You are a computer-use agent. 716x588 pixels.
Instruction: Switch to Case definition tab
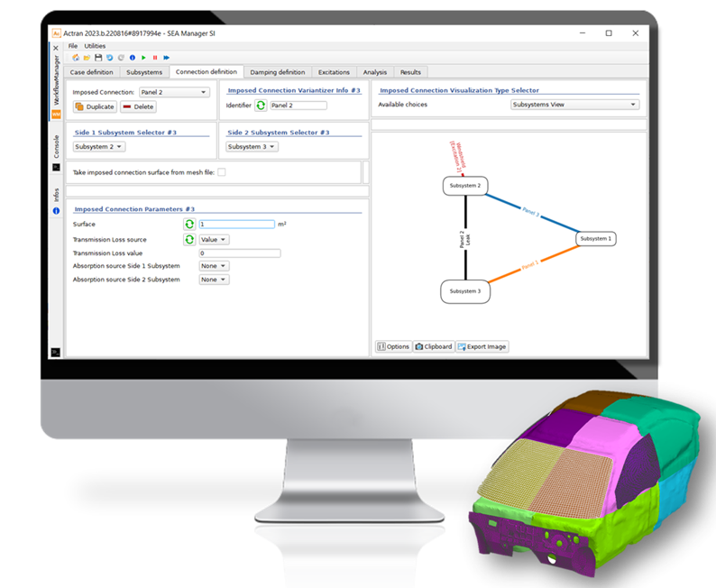(x=92, y=72)
